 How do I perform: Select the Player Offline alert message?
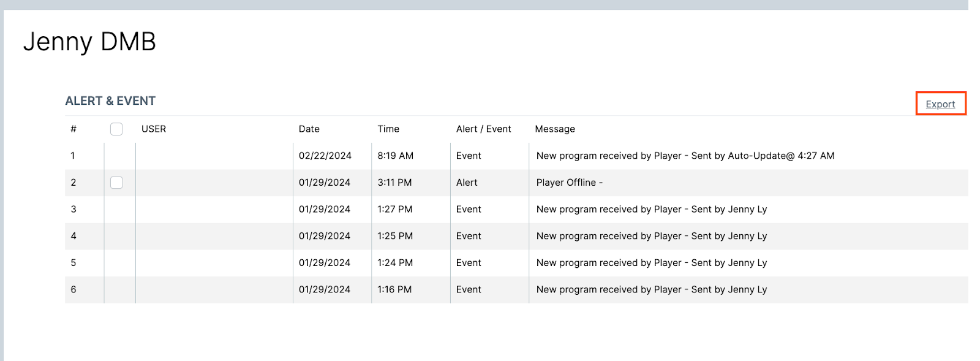[x=569, y=183]
